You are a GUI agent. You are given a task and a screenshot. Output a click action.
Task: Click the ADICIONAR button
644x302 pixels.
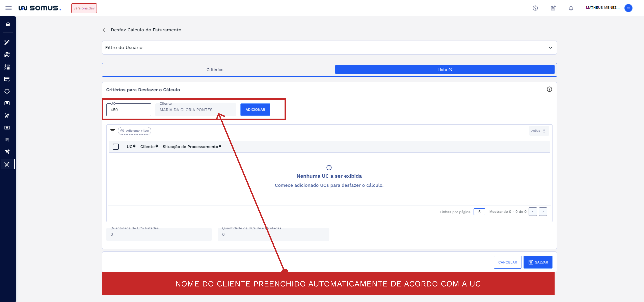[255, 110]
